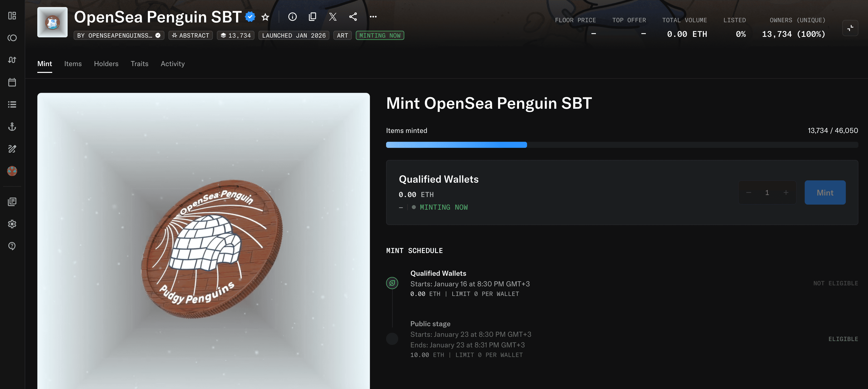Image resolution: width=868 pixels, height=389 pixels.
Task: Click the copy icon in the header
Action: pos(312,17)
